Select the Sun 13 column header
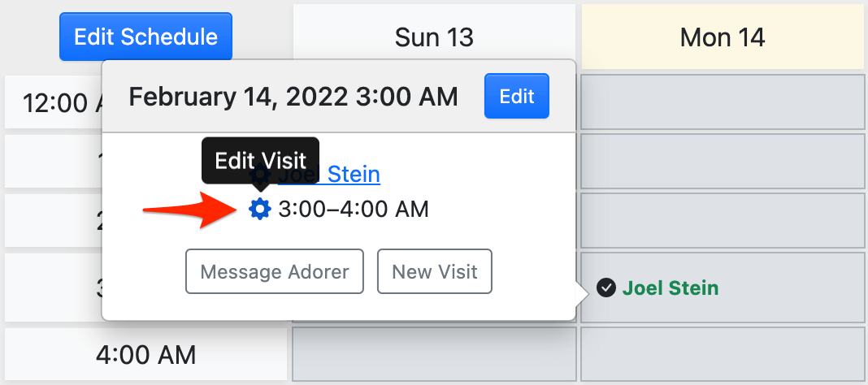The image size is (868, 385). (434, 37)
